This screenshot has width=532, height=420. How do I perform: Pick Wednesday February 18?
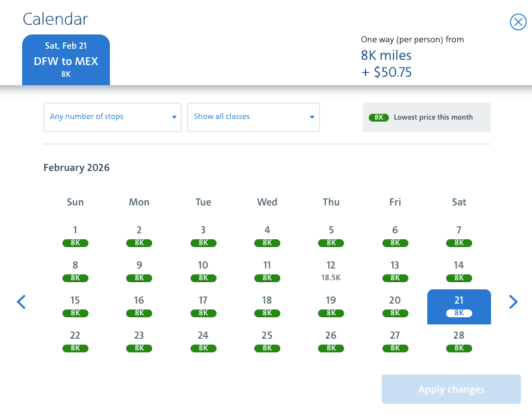267,307
